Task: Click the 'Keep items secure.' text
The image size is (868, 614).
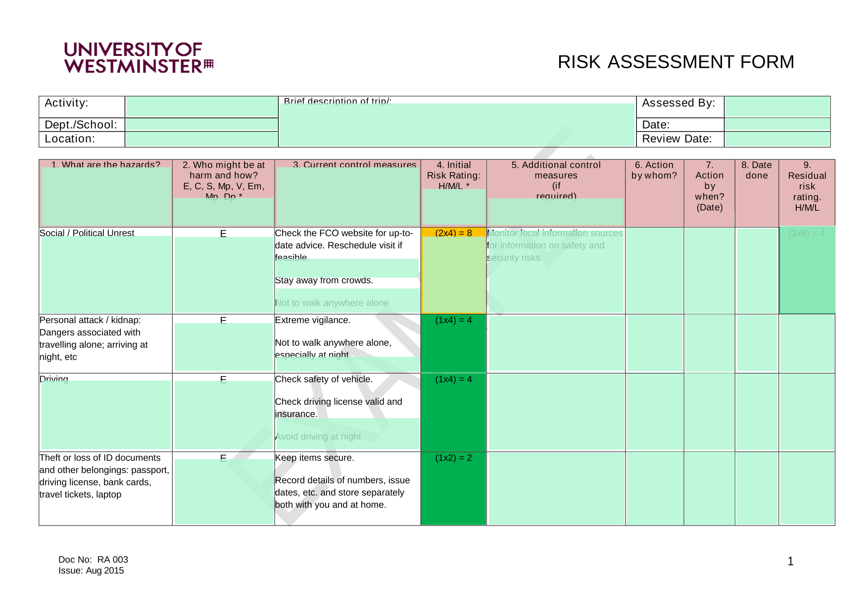Action: [x=315, y=458]
